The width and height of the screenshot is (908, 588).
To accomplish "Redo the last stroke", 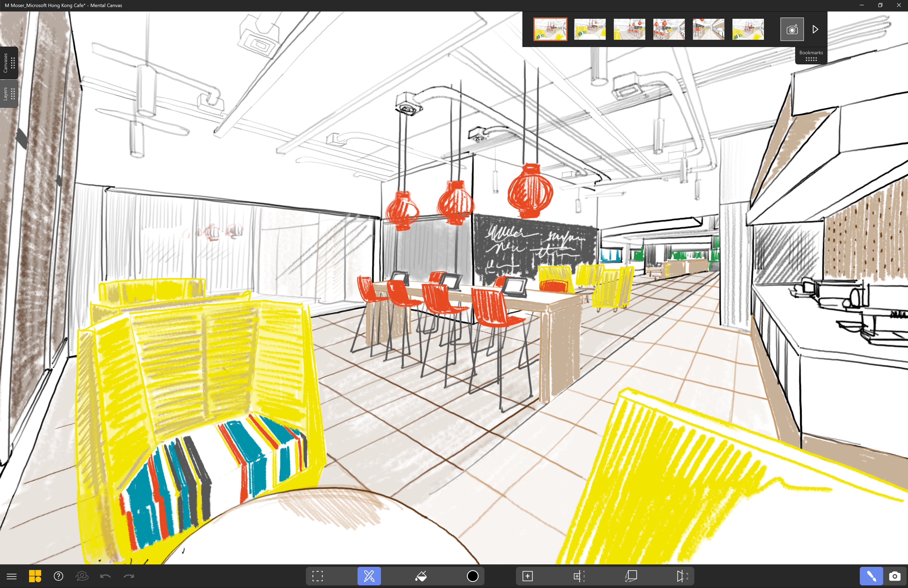I will point(129,576).
